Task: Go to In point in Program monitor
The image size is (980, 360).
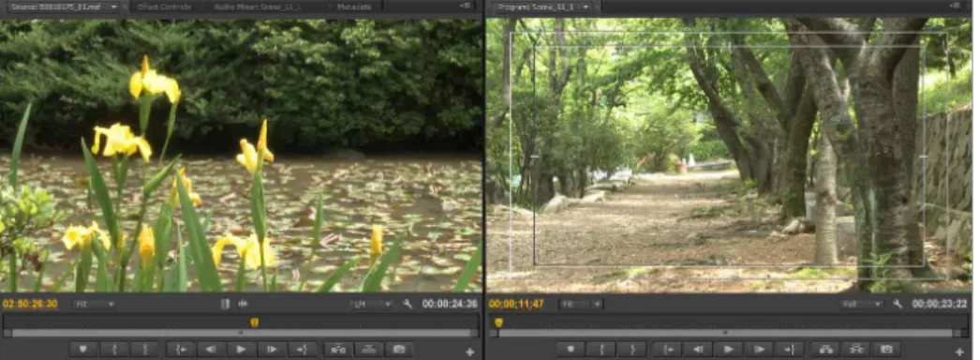Action: pos(667,350)
